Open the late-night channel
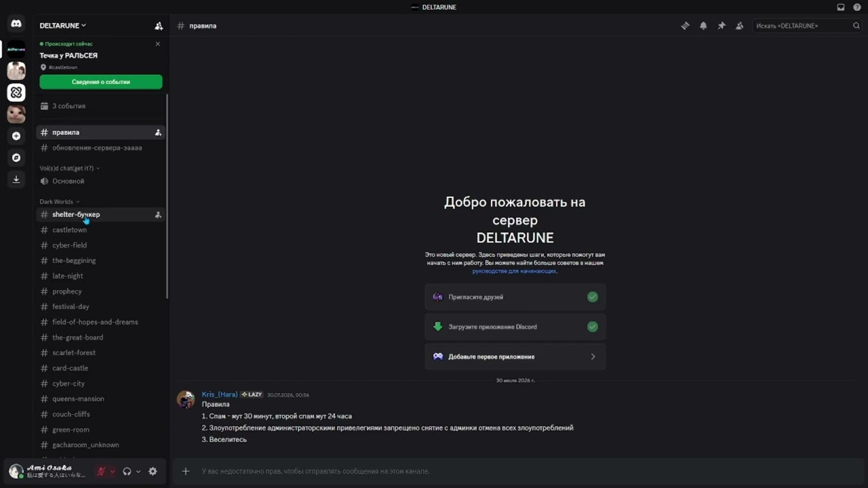The height and width of the screenshot is (488, 868). point(101,276)
